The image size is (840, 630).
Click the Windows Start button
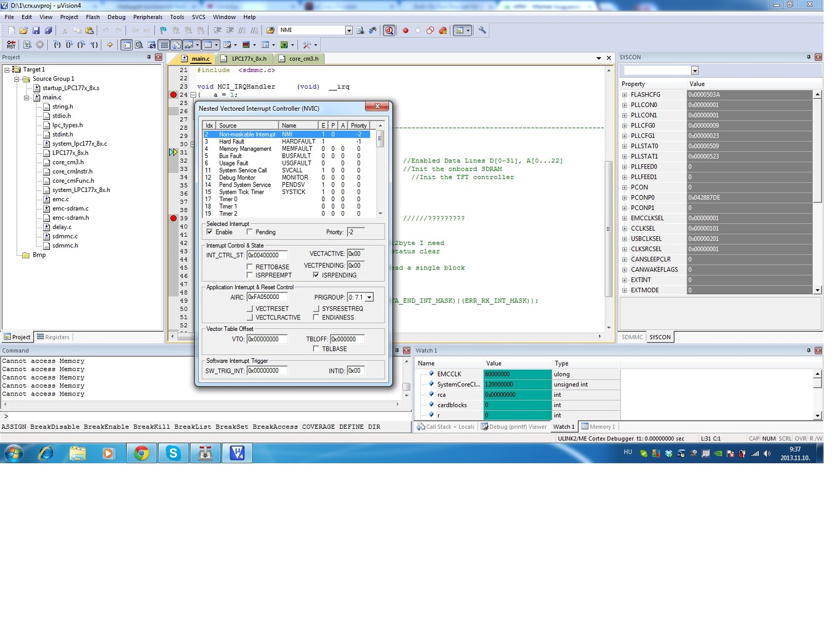coord(14,453)
